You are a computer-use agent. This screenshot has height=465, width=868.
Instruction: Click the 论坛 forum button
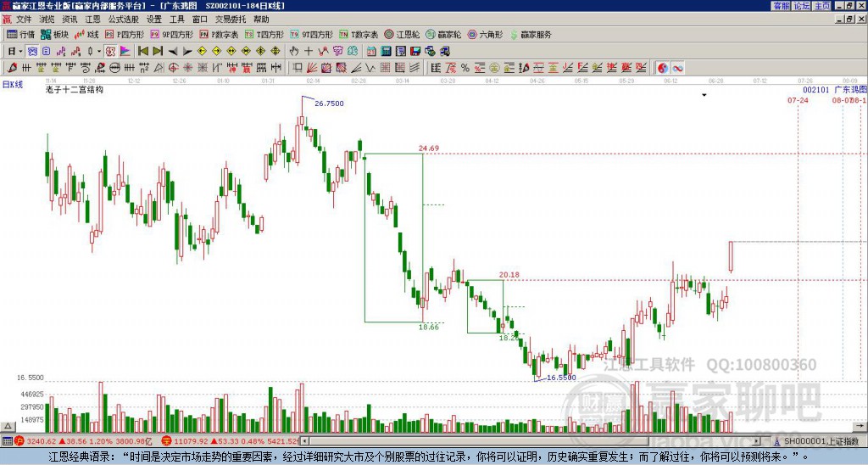click(801, 6)
